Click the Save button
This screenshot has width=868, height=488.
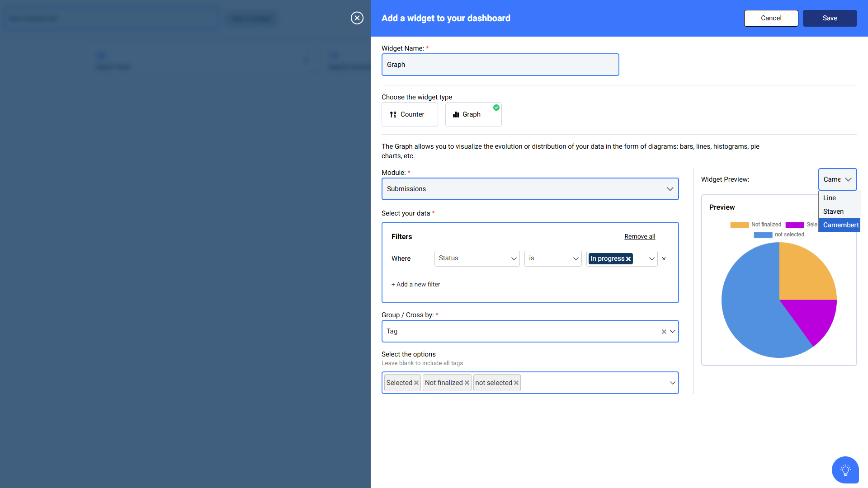click(x=830, y=18)
